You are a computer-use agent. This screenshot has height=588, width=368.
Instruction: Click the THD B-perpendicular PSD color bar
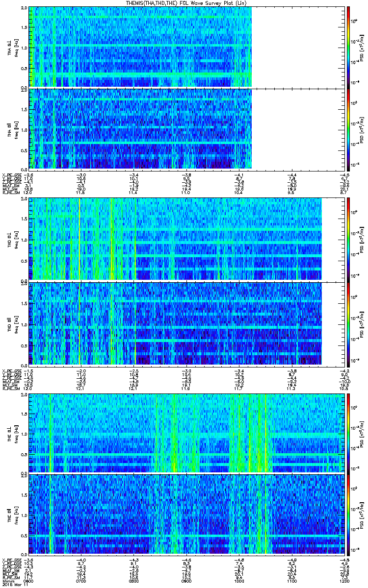click(x=348, y=239)
